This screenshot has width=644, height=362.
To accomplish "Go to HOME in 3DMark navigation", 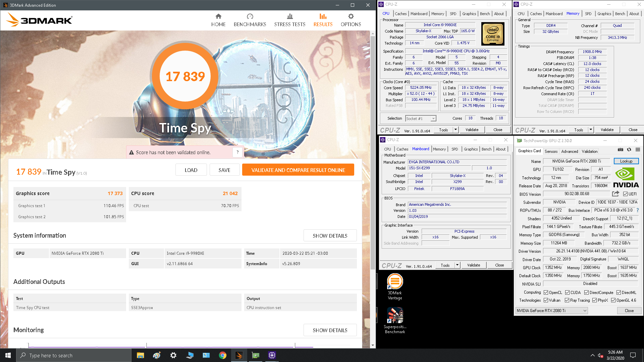I will coord(218,20).
